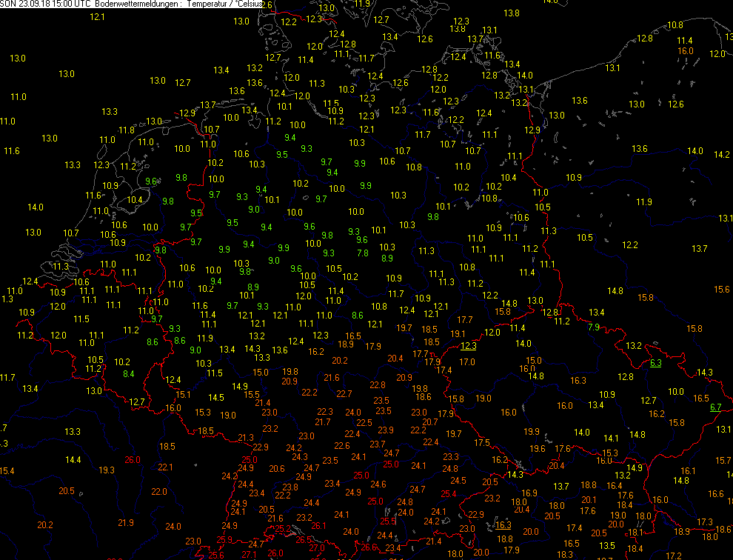Click the underlined 6.3 temperature value

(x=656, y=363)
